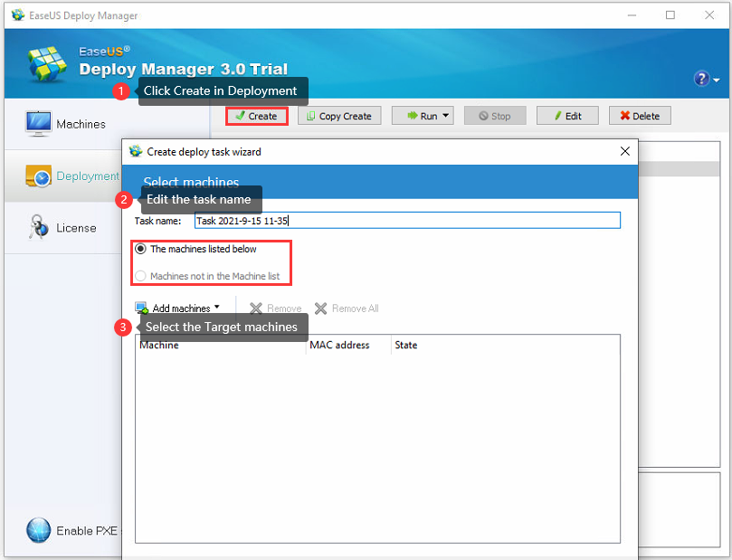Click the Remove button in the wizard
Image resolution: width=732 pixels, height=560 pixels.
point(275,308)
